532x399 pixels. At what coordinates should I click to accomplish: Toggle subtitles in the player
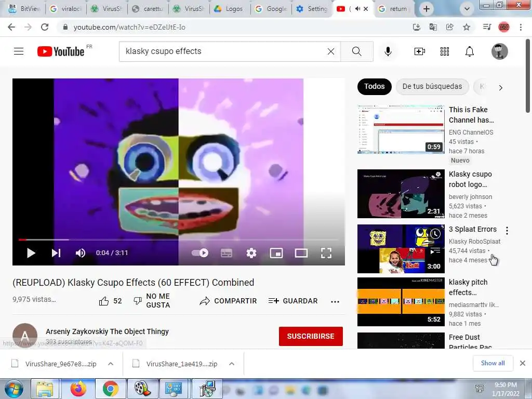tap(227, 253)
